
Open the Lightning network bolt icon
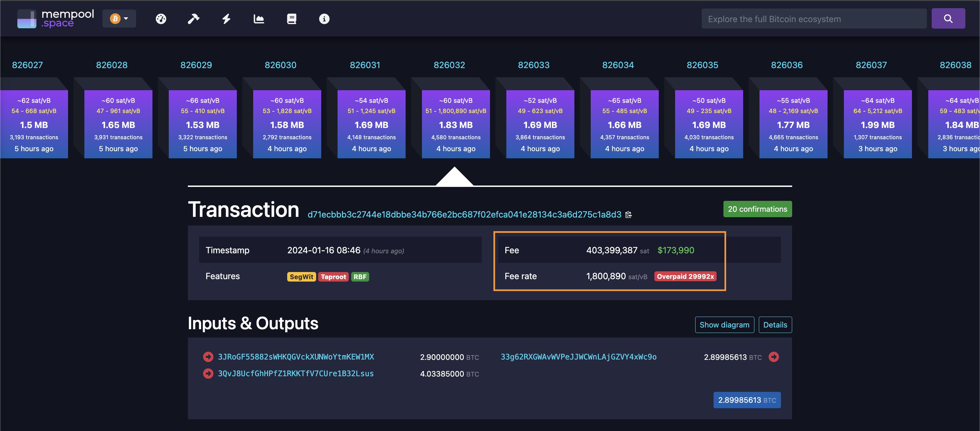click(x=226, y=19)
